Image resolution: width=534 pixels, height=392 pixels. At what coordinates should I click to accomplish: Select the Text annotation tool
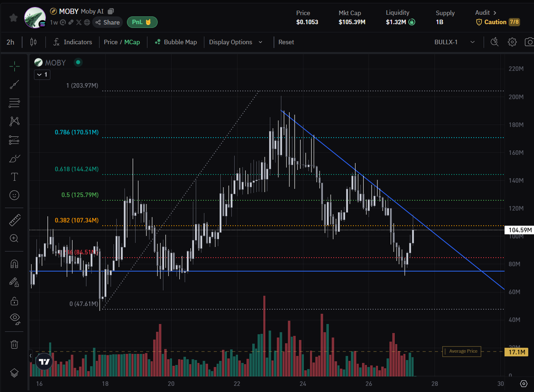[x=14, y=177]
